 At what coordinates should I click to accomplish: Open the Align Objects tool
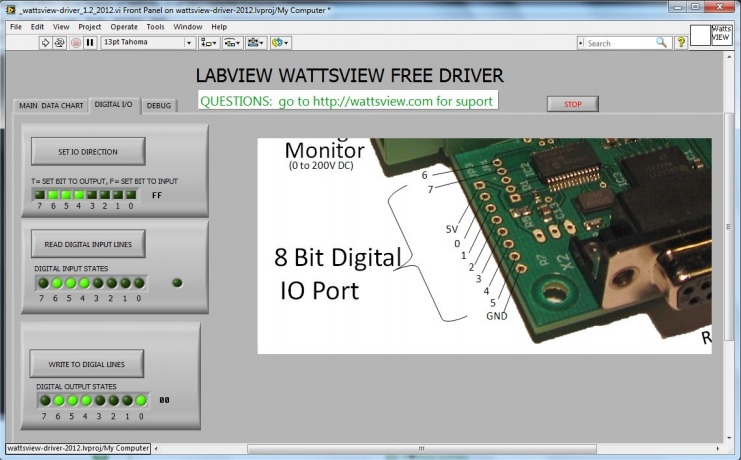click(x=208, y=43)
